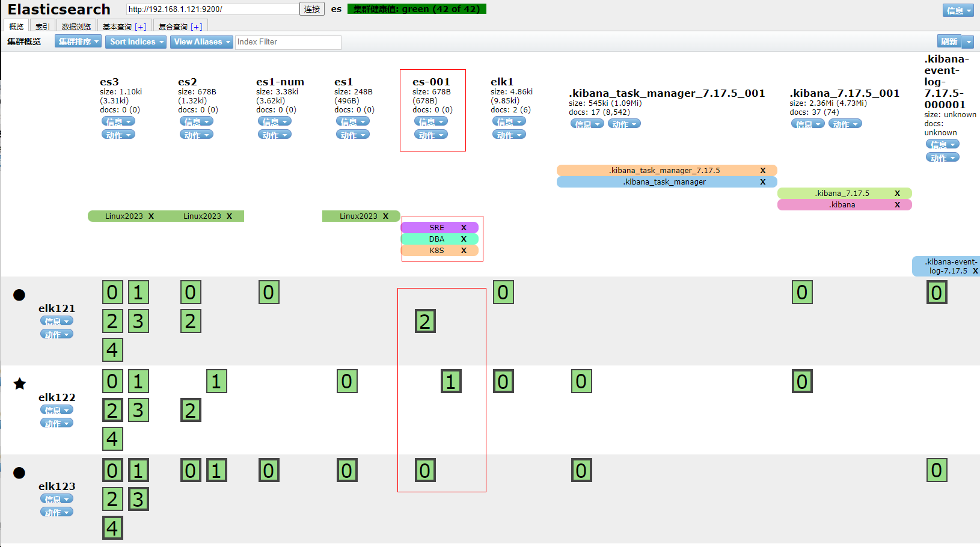
Task: Click the 刷新 refresh button
Action: (x=949, y=41)
